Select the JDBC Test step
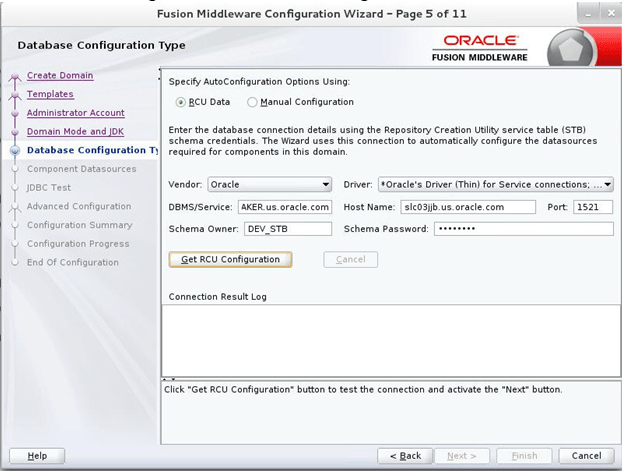The height and width of the screenshot is (471, 622). click(x=49, y=188)
